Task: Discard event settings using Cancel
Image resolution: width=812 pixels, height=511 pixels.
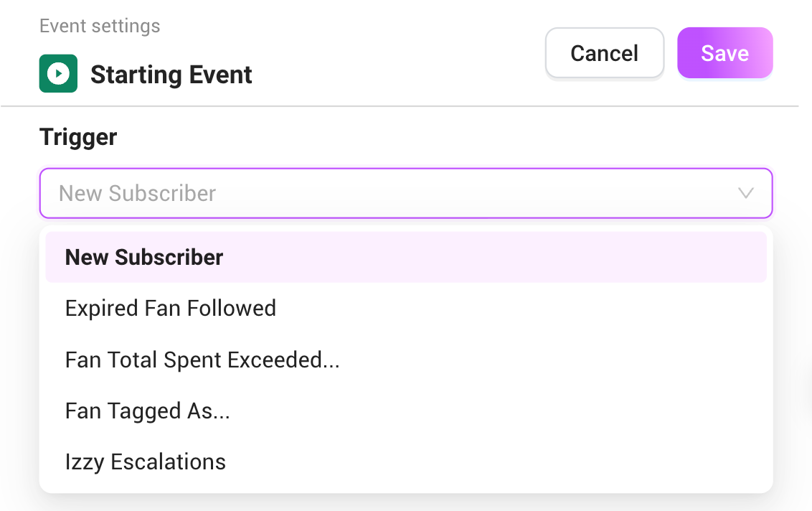Action: [604, 53]
